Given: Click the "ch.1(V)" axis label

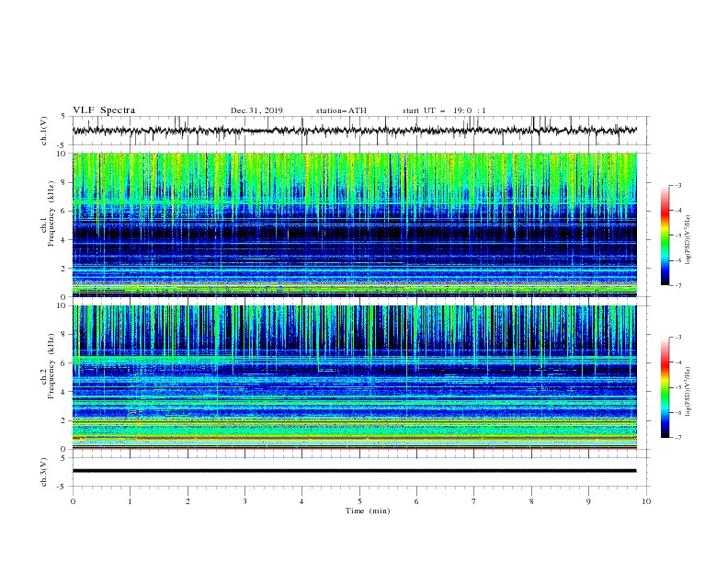Looking at the screenshot, I should [x=44, y=131].
